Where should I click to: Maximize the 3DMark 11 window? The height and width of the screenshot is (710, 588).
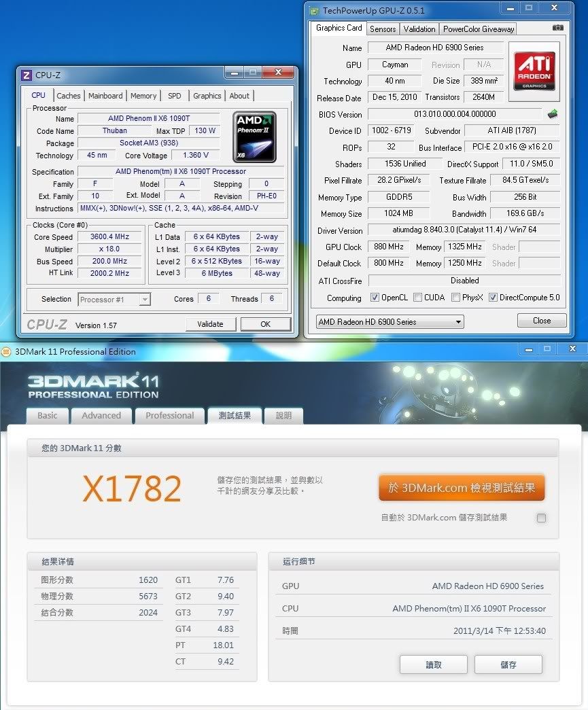(x=547, y=349)
